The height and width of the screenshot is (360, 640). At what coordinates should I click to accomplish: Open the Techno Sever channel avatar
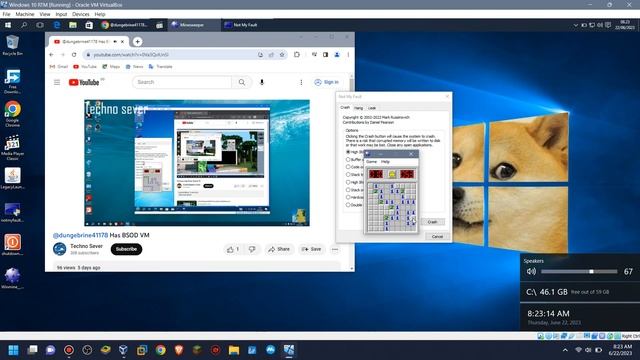tap(60, 249)
